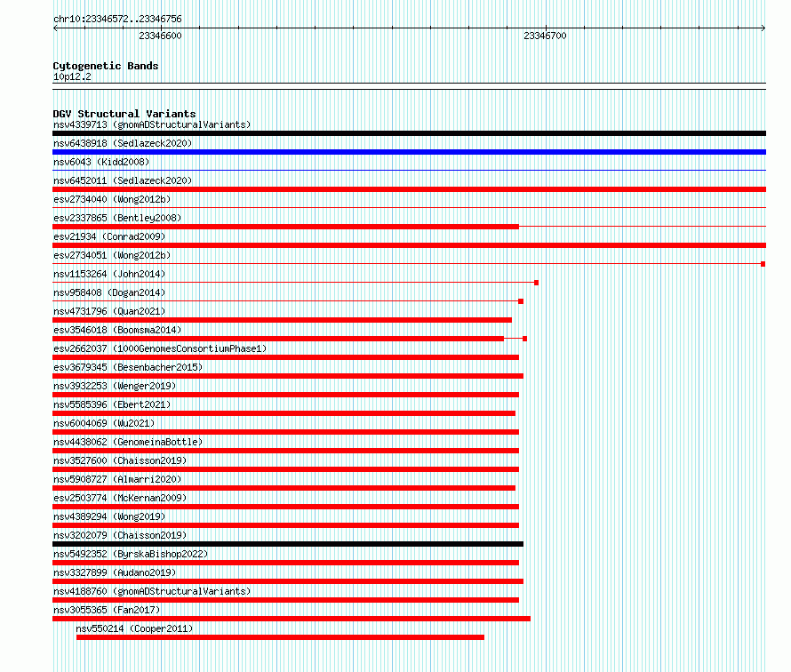Image resolution: width=791 pixels, height=672 pixels.
Task: Click the black bar for nsv4339713
Action: point(409,133)
